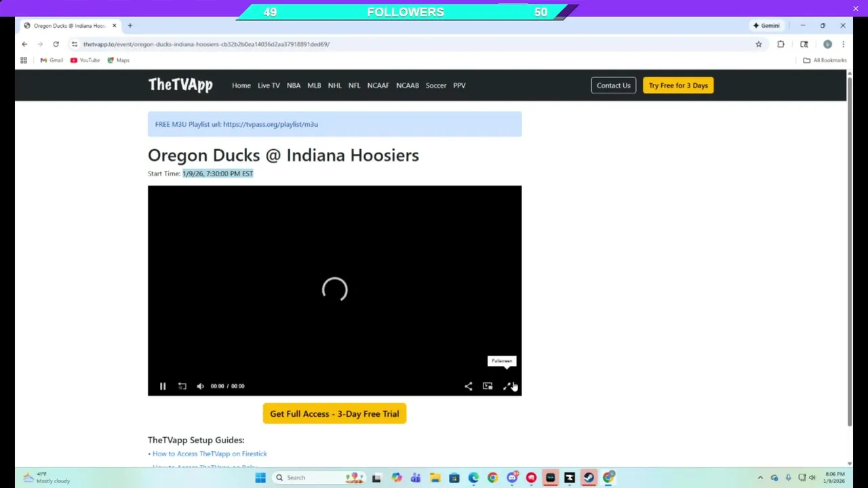Click the volume tray icon
The height and width of the screenshot is (488, 868).
[x=812, y=478]
